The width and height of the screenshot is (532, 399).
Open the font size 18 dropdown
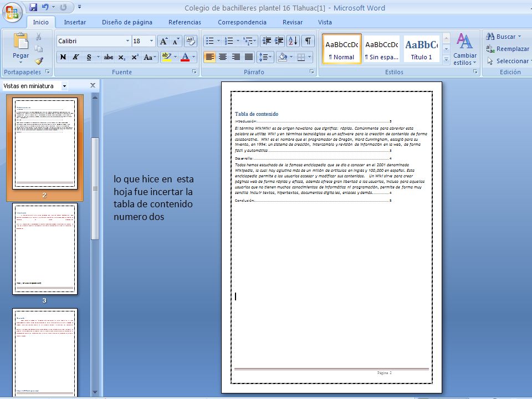click(151, 41)
